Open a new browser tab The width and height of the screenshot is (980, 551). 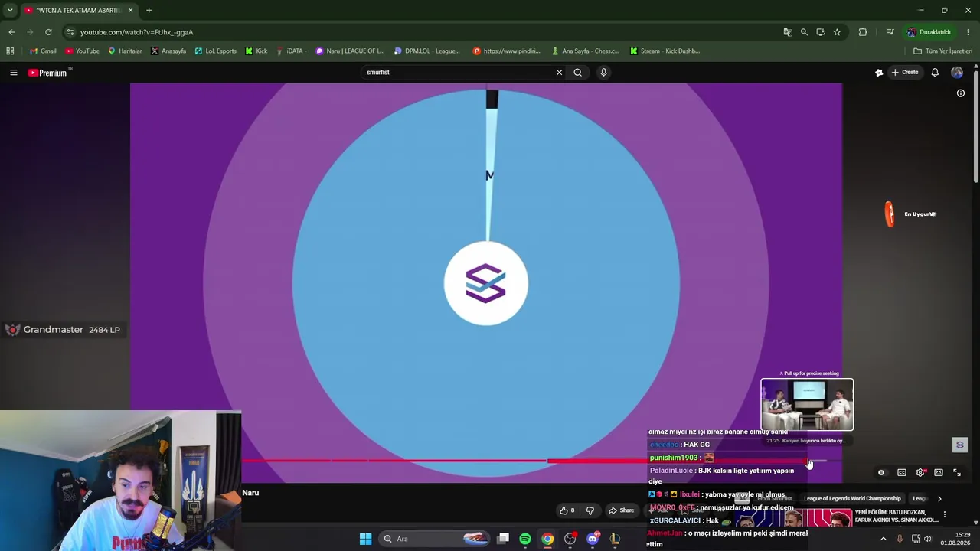[x=149, y=11]
